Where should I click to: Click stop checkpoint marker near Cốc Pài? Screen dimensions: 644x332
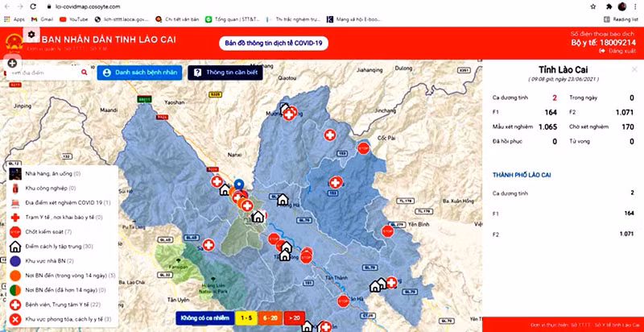point(364,148)
